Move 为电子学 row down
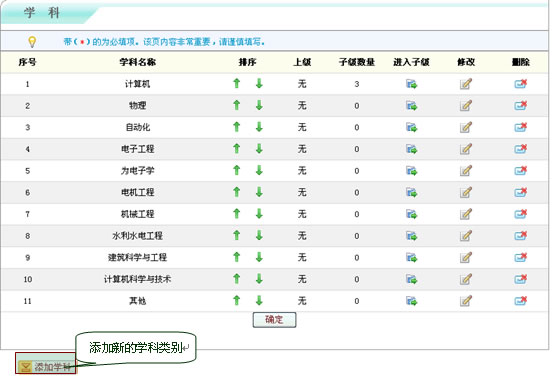 pyautogui.click(x=259, y=170)
